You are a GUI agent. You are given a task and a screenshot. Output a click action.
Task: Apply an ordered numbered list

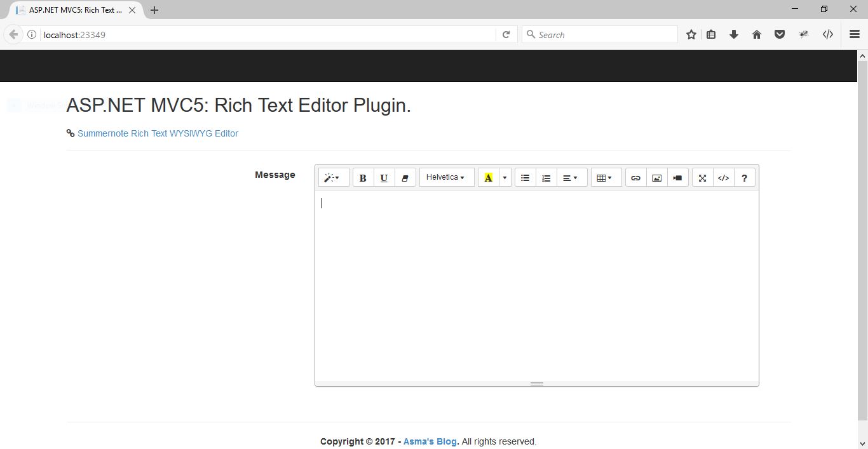pyautogui.click(x=546, y=177)
